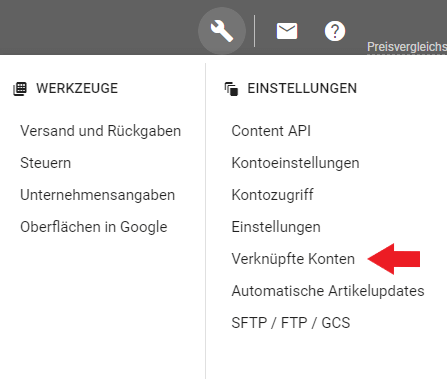Viewport: 447px width, 386px height.
Task: Select the Einstellungen menu entry below Kontozugriff
Action: [276, 227]
